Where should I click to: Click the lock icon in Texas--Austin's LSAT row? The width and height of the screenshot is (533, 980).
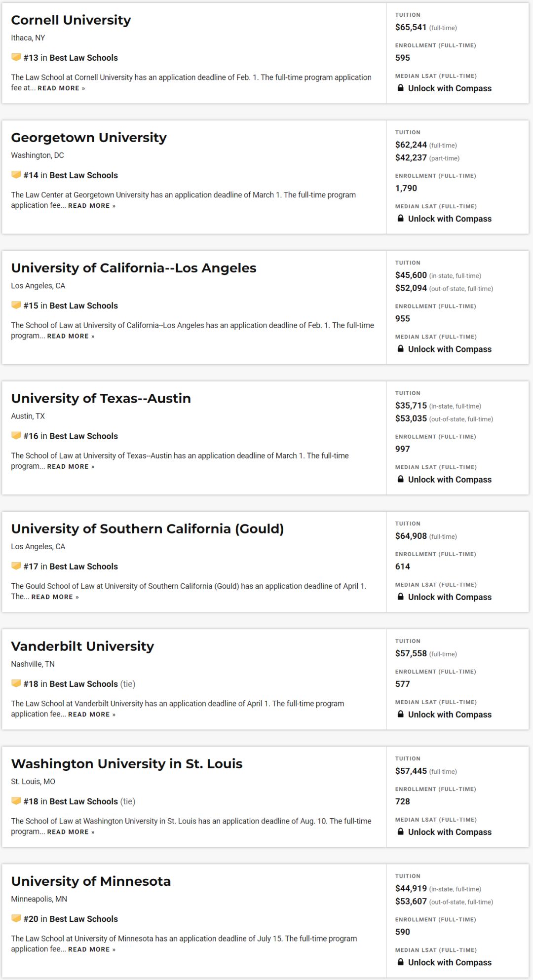[x=401, y=479]
